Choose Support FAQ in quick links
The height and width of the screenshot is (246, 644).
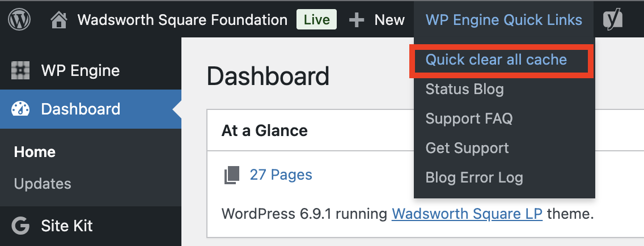[x=469, y=118]
